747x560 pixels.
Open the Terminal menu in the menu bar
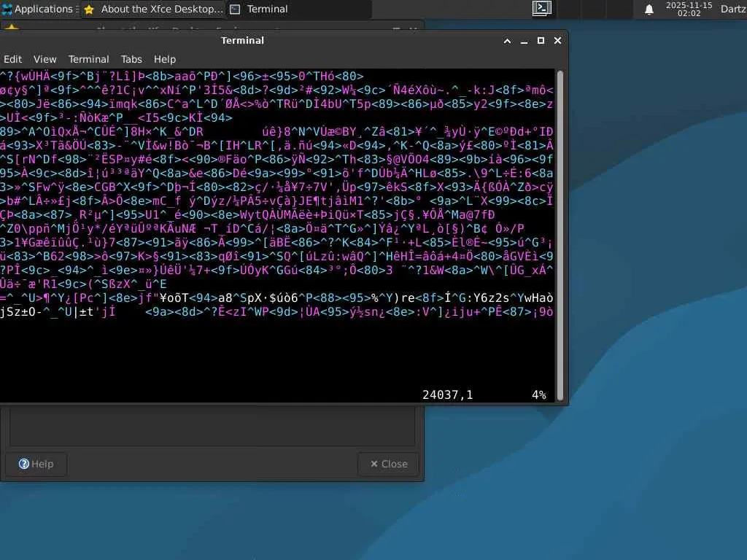88,59
